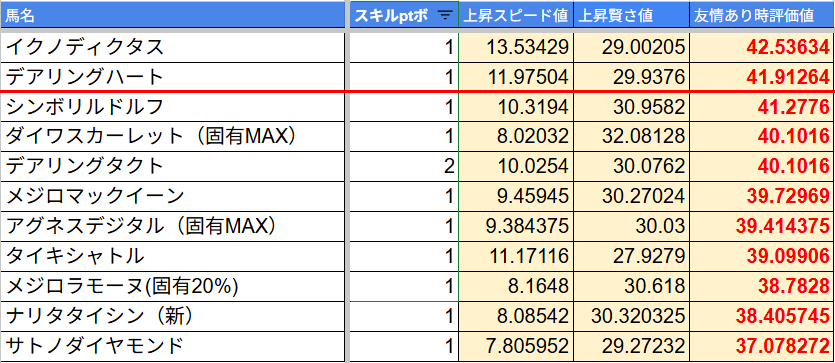This screenshot has height=363, width=835.
Task: Select the スキルptボ header cell
Action: pos(403,16)
